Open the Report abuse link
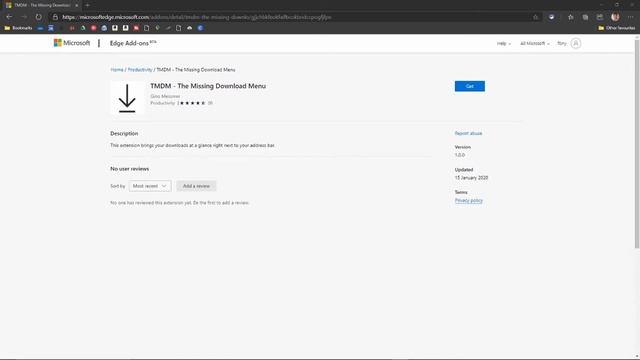The width and height of the screenshot is (640, 360). pyautogui.click(x=468, y=133)
